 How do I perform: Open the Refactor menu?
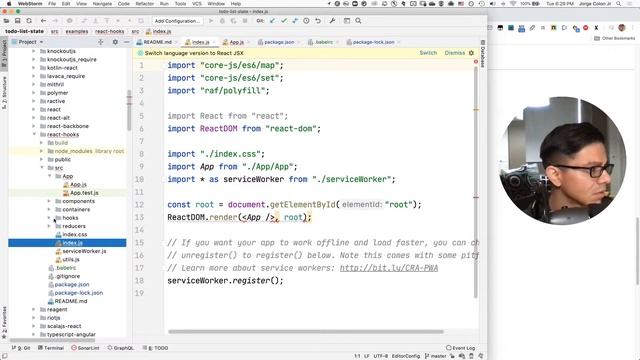tap(144, 4)
